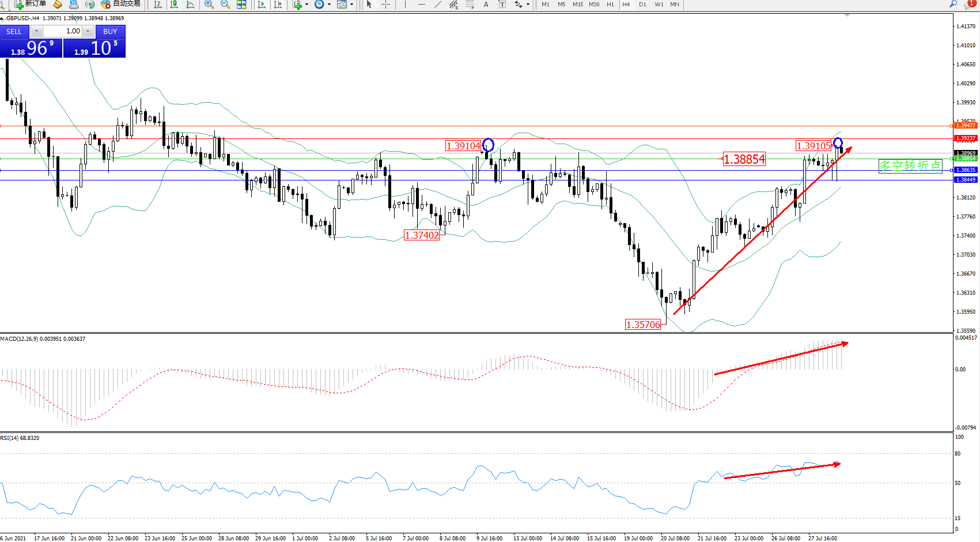
Task: Select the trendline drawing tool
Action: 438,5
